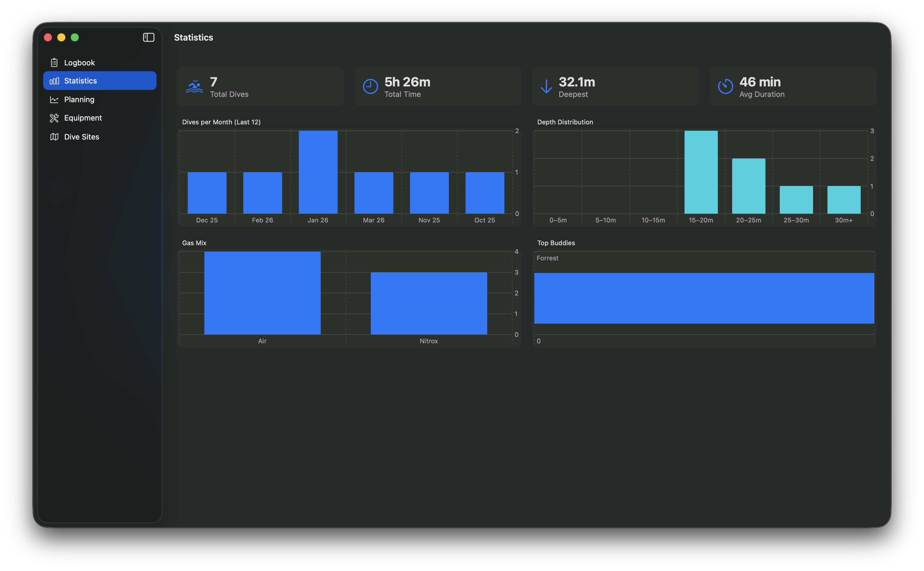This screenshot has height=571, width=924.
Task: Click the Equipment wrench icon
Action: click(x=54, y=118)
